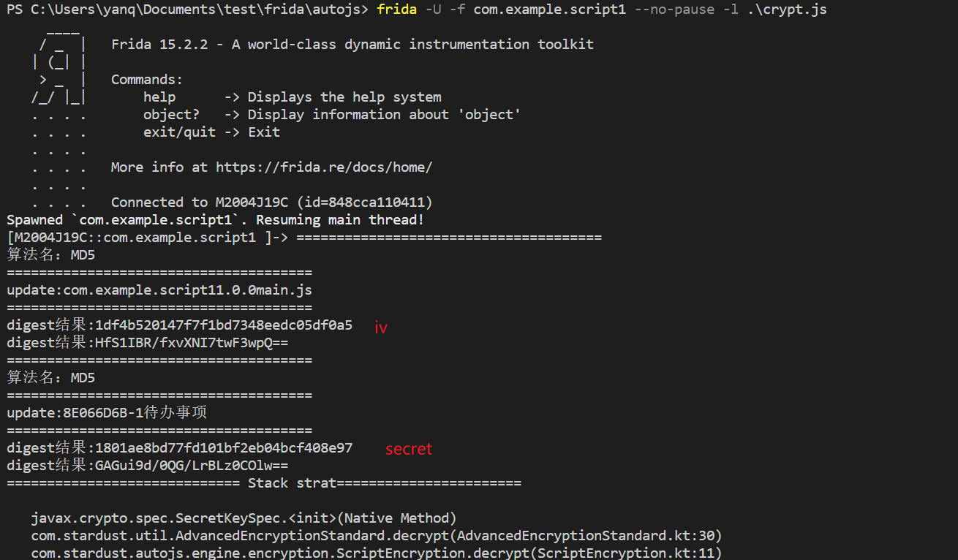Click the ".\crypt.js" script argument
Image resolution: width=958 pixels, height=560 pixels.
(788, 10)
